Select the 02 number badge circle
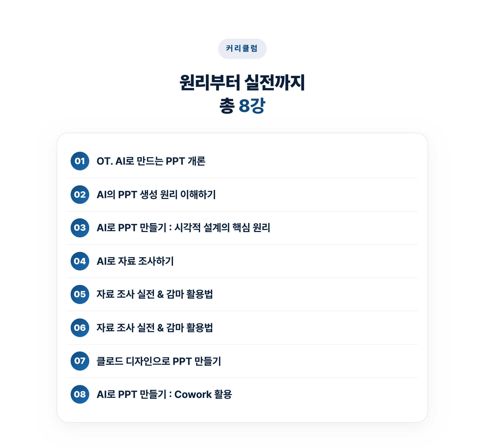The image size is (485, 448). [80, 195]
